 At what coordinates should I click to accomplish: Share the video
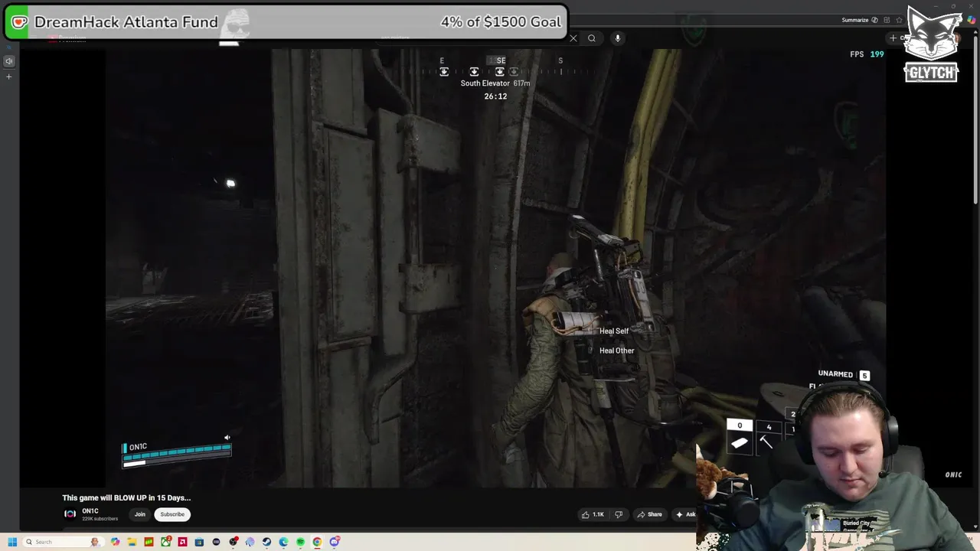coord(648,514)
